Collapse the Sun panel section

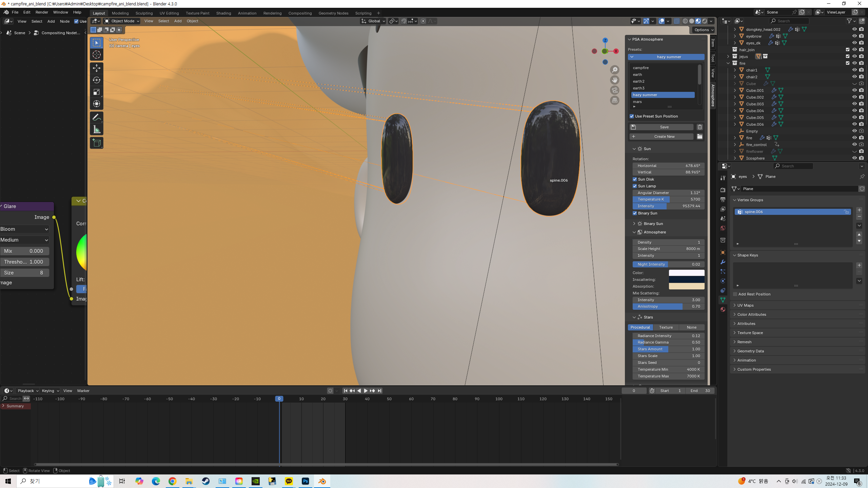pos(634,149)
